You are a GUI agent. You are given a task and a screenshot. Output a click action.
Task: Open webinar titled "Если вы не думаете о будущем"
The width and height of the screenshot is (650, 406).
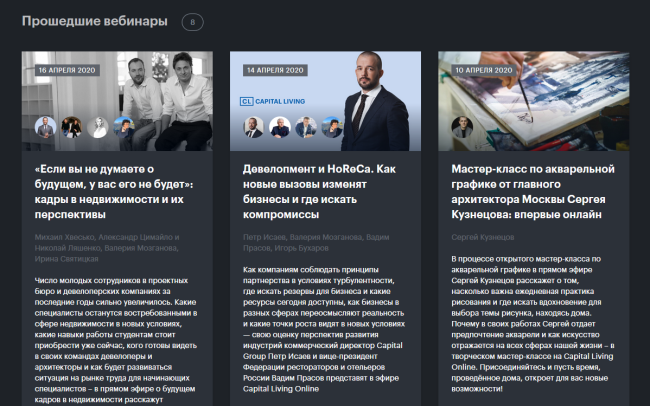coord(114,192)
